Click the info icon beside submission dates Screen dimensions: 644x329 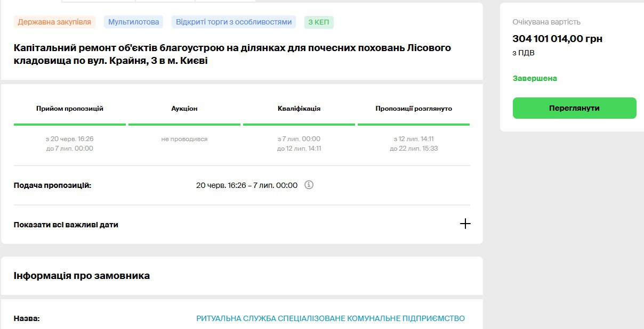(309, 185)
